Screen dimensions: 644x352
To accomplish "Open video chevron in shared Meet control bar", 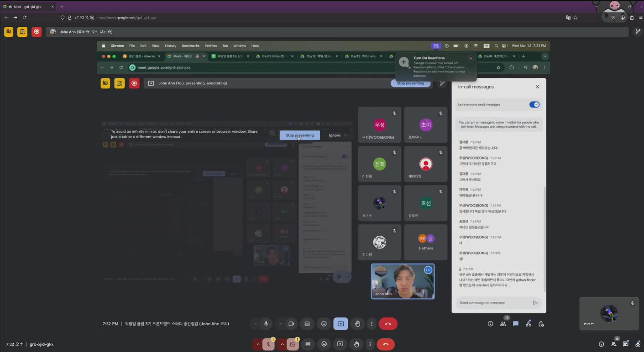I will 280,324.
